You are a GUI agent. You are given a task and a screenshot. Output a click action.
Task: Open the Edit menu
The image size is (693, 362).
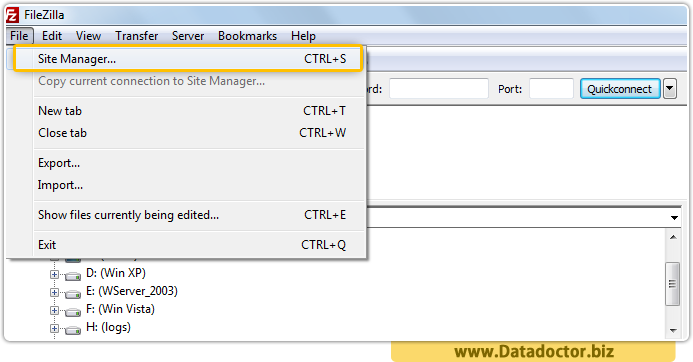coord(52,36)
